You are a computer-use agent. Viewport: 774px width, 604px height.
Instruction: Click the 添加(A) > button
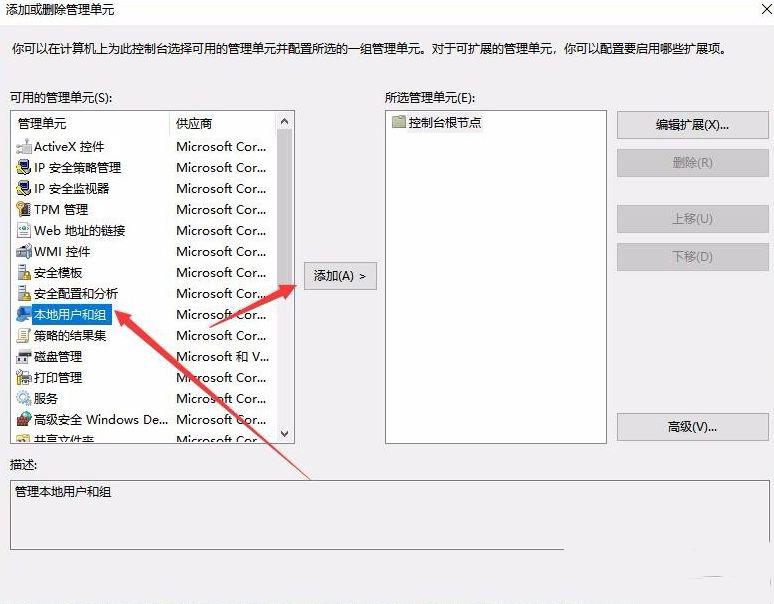[x=339, y=275]
